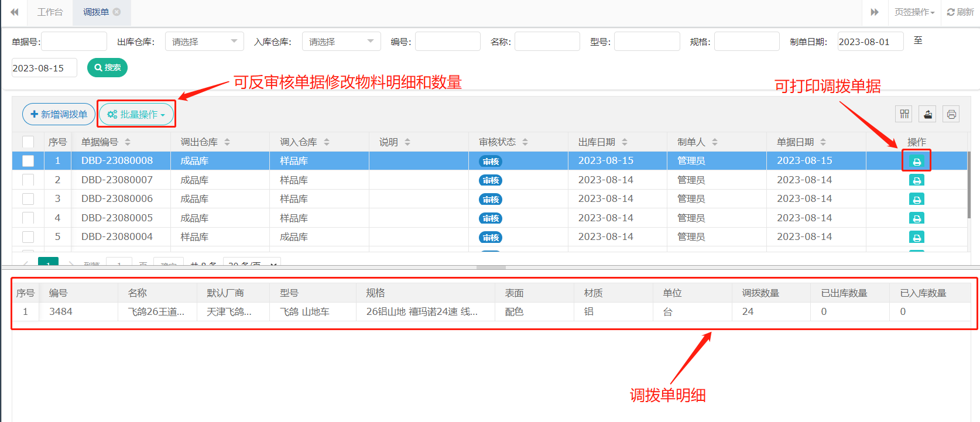Open the 出库仓库 dropdown
980x422 pixels.
coord(204,42)
